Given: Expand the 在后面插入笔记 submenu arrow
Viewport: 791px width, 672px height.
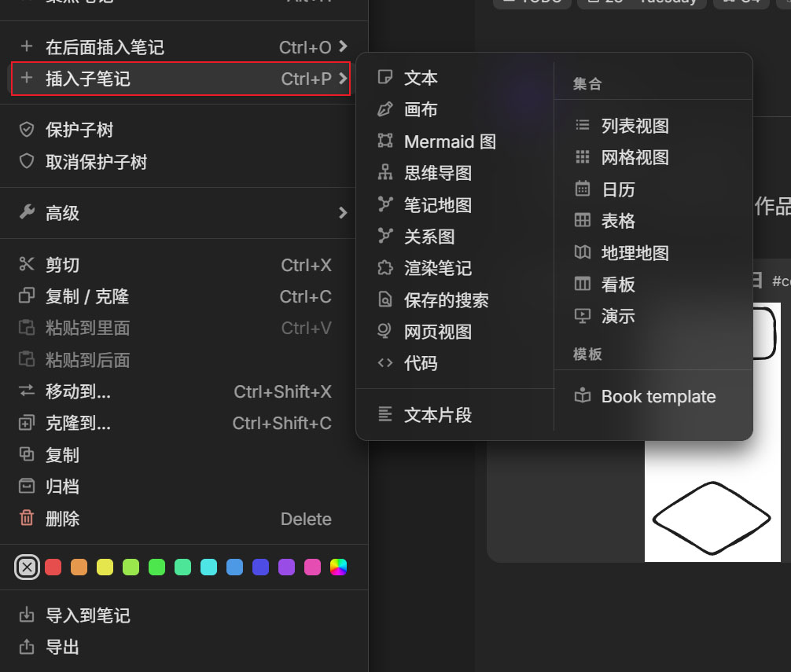Looking at the screenshot, I should [344, 47].
